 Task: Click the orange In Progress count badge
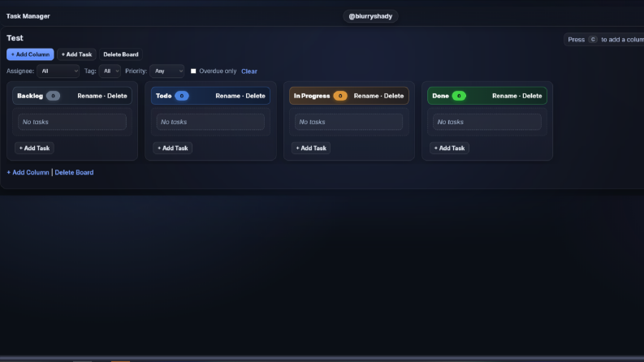[340, 96]
